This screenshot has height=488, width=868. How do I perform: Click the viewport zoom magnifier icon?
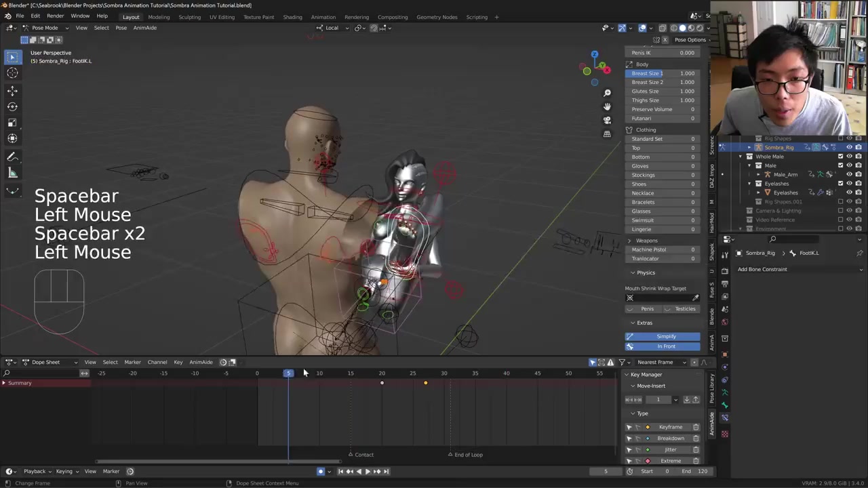point(607,93)
